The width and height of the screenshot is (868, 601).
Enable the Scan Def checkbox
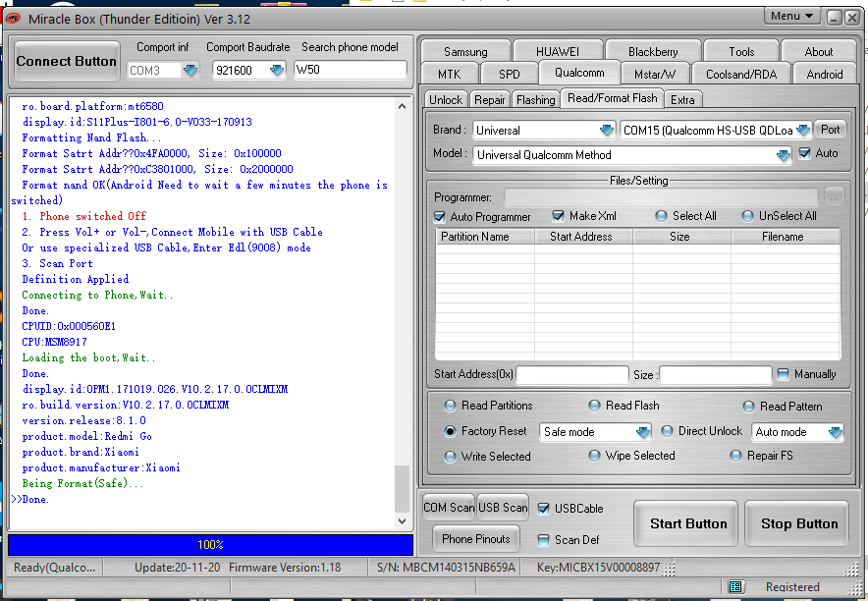544,539
